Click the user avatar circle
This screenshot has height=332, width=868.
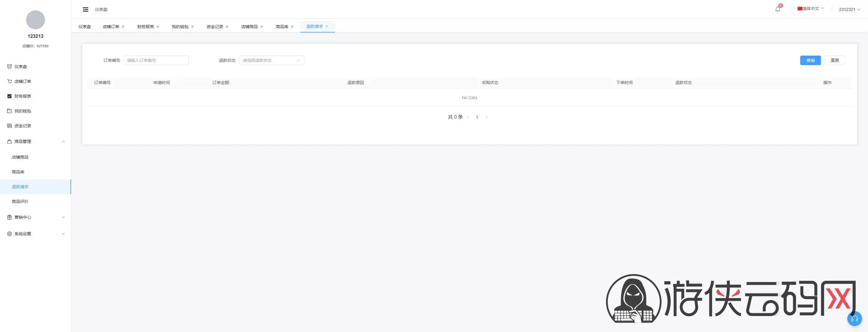coord(35,20)
